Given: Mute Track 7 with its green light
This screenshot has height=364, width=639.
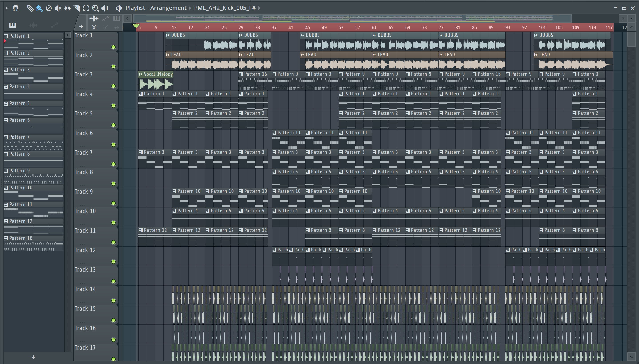Looking at the screenshot, I should pos(113,164).
